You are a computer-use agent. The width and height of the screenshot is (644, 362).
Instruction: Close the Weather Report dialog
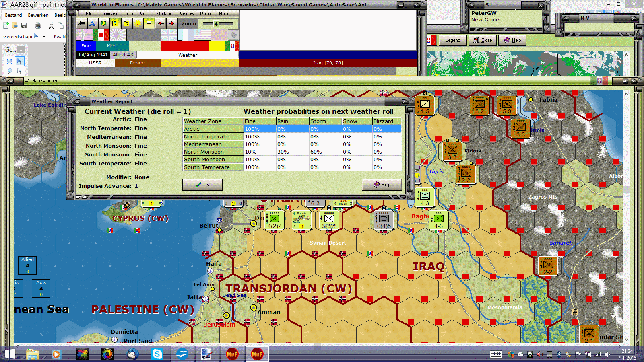tap(405, 101)
